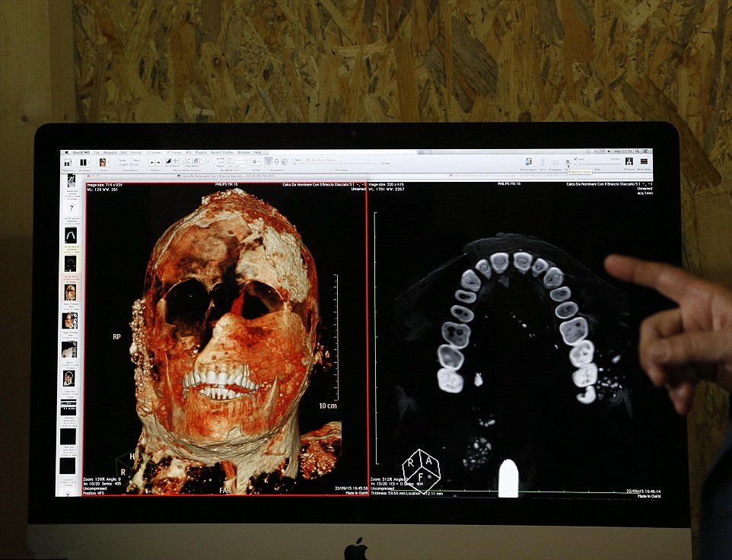This screenshot has width=732, height=560.
Task: Select Basic annotations radio button
Action: (132, 160)
